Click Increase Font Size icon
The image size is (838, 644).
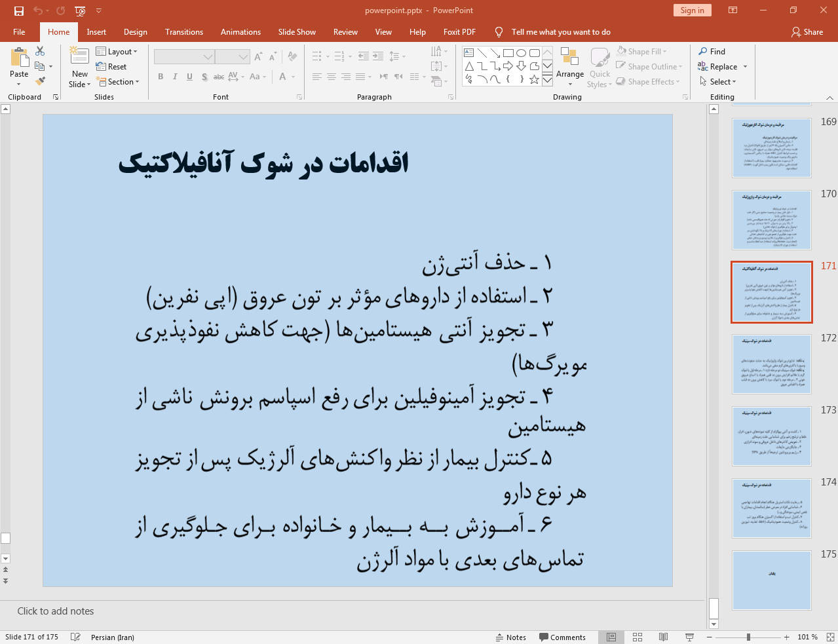[x=258, y=57]
